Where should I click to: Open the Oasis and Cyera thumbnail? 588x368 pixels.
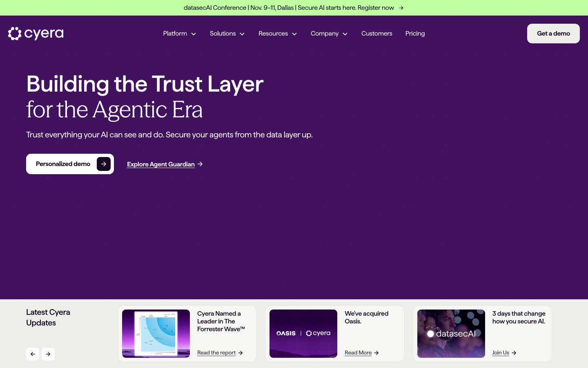coord(303,334)
